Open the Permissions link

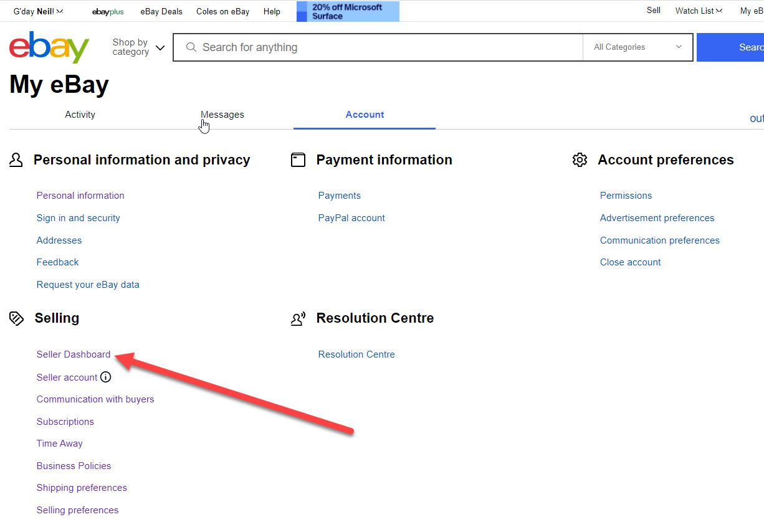[626, 196]
